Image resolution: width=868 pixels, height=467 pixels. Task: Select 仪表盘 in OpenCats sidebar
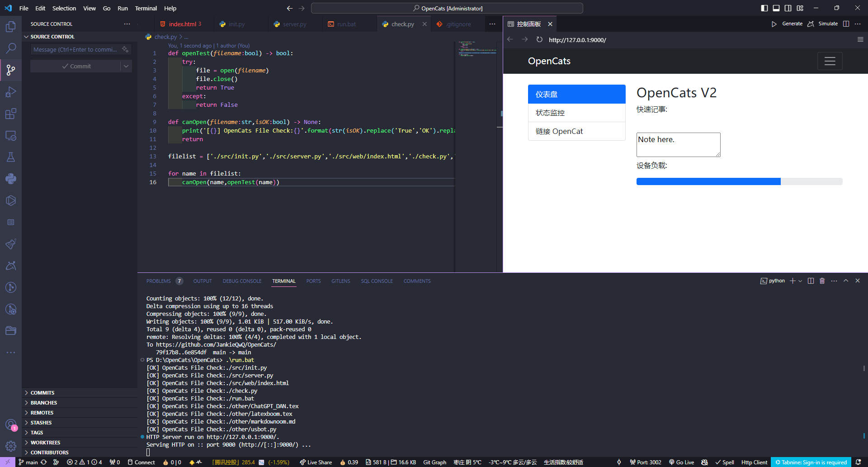576,94
